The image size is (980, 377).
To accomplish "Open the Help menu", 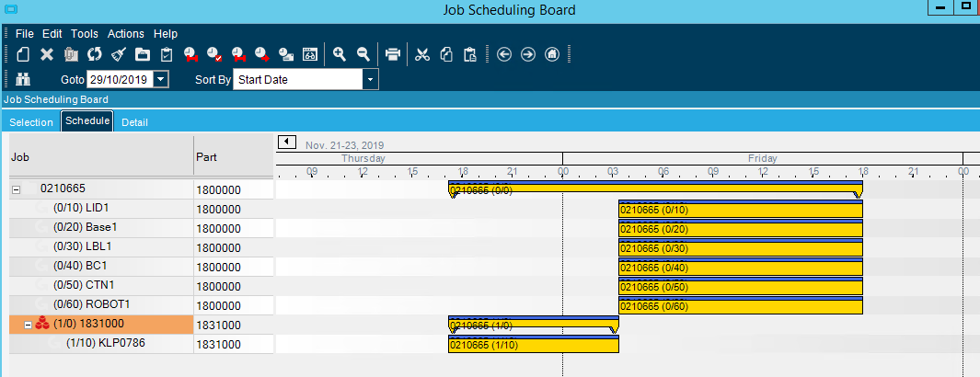I will (x=166, y=34).
